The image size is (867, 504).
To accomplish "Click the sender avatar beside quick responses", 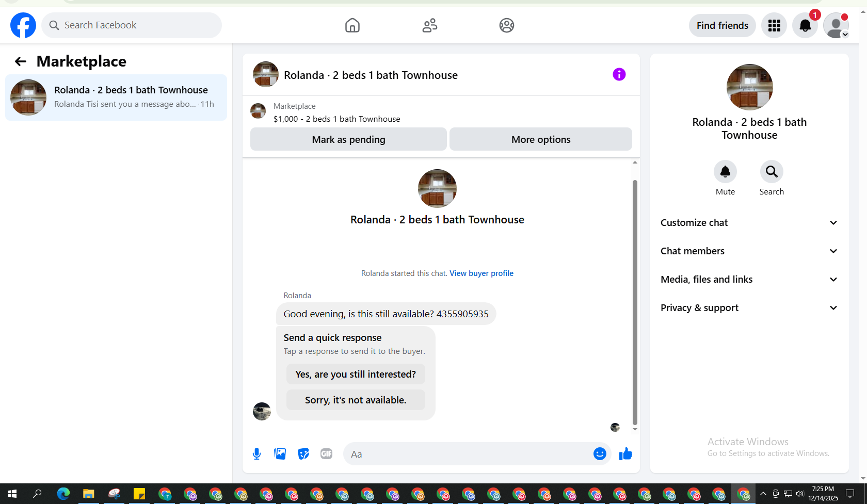I will 262,411.
